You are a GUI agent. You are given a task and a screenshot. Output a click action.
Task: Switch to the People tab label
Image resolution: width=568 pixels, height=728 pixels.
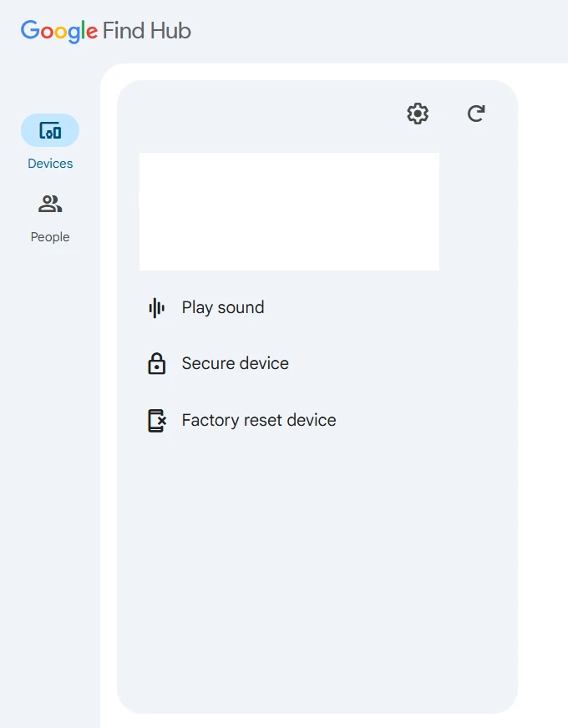coord(50,237)
